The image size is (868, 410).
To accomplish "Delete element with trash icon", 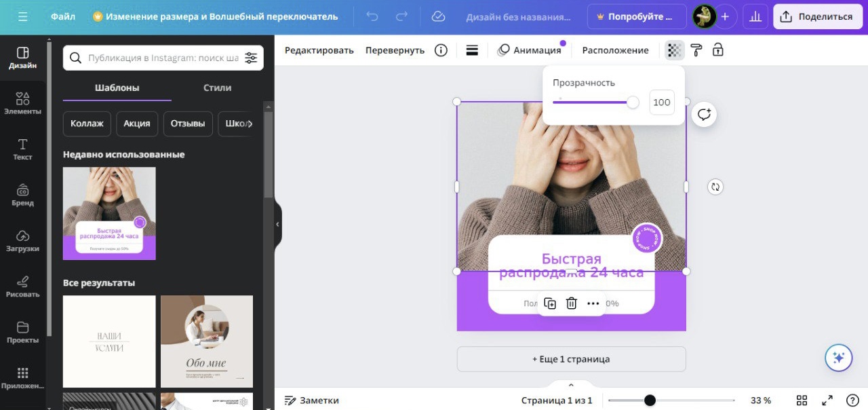I will tap(572, 303).
